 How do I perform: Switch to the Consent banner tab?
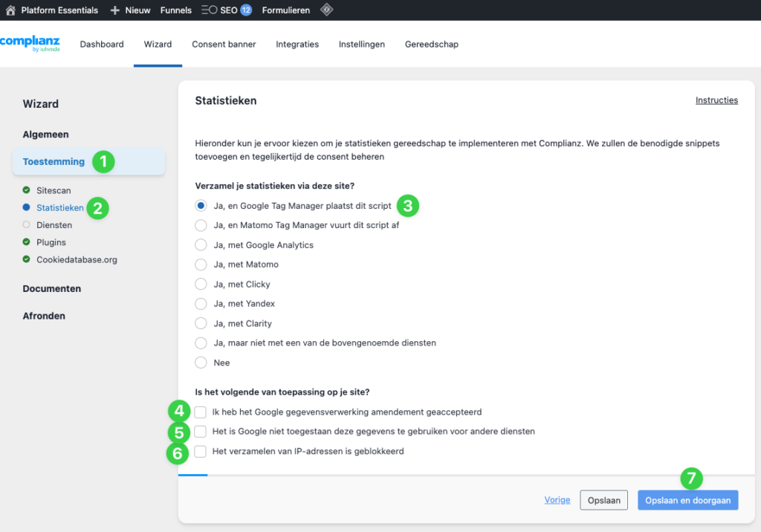tap(224, 44)
